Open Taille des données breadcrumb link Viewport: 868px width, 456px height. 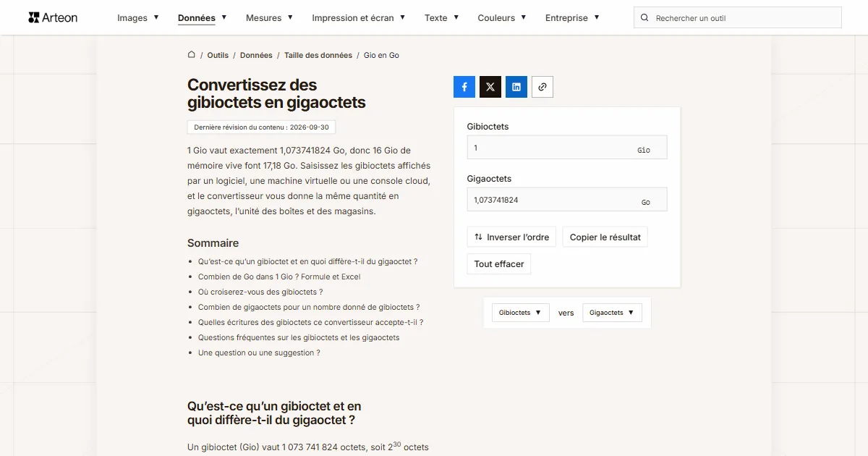(x=318, y=55)
